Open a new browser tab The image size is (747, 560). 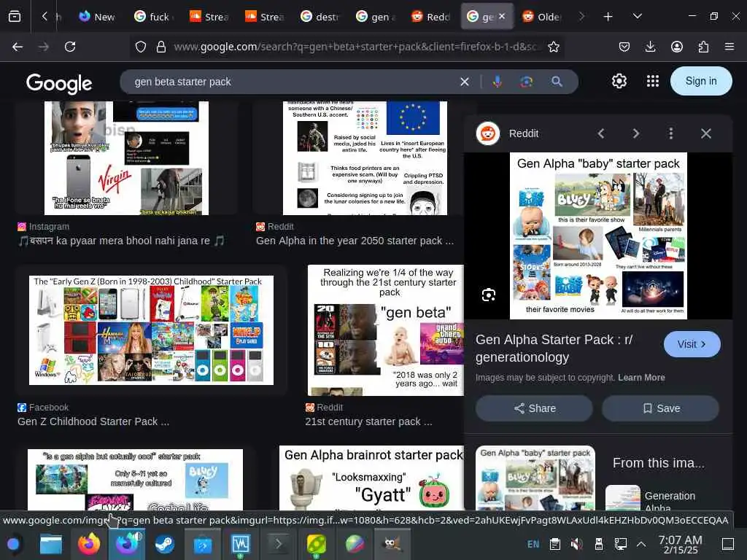coord(608,17)
